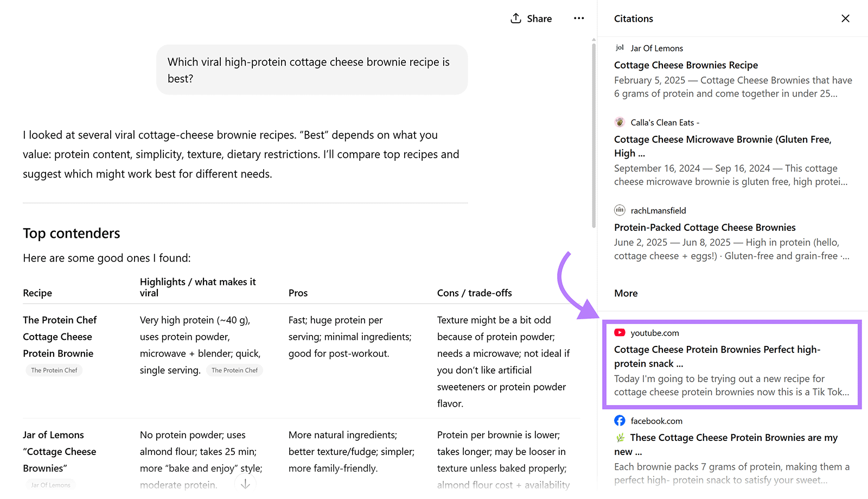The height and width of the screenshot is (499, 868).
Task: Click the Calla's Clean Eats avatar icon
Action: [620, 122]
